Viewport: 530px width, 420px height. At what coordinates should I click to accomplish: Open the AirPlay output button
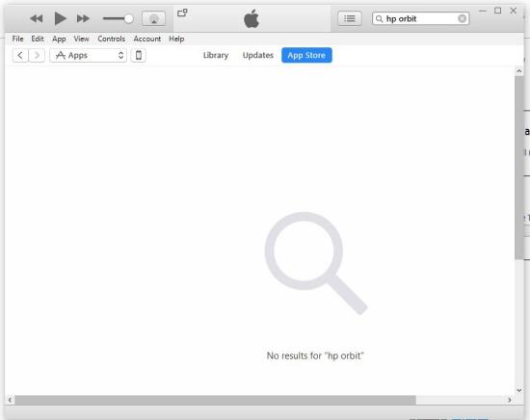(x=154, y=18)
